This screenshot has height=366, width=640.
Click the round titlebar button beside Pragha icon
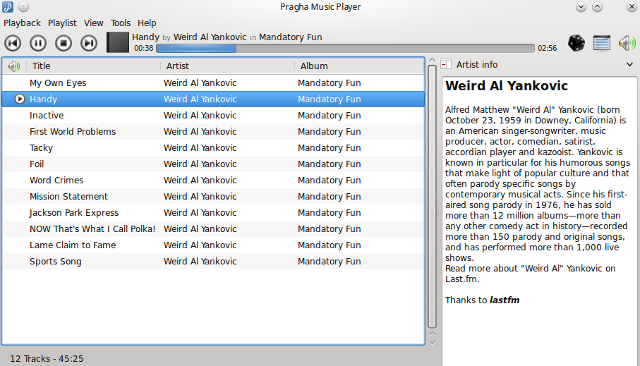pyautogui.click(x=24, y=7)
